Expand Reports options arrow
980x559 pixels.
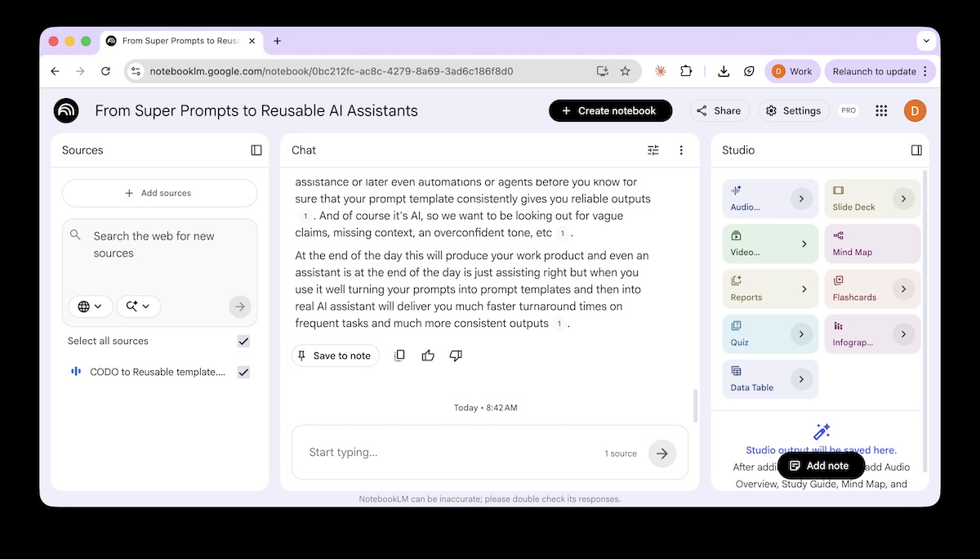[x=804, y=288]
